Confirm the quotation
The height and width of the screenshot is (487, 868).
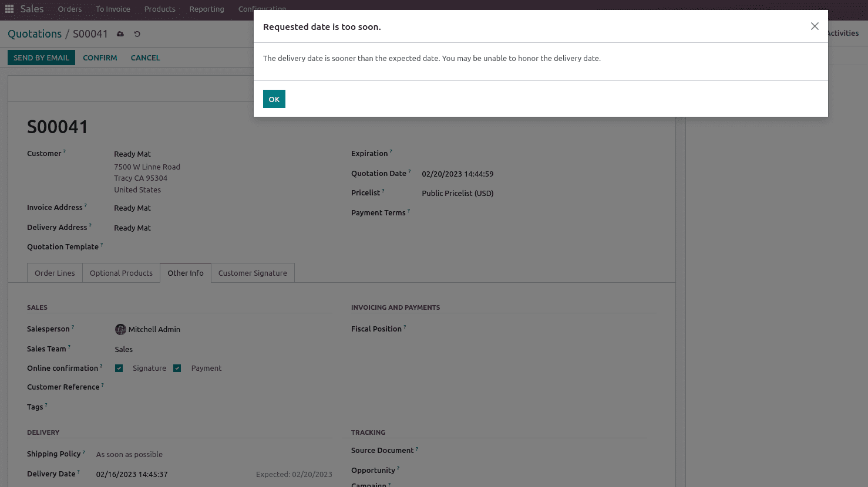point(100,58)
